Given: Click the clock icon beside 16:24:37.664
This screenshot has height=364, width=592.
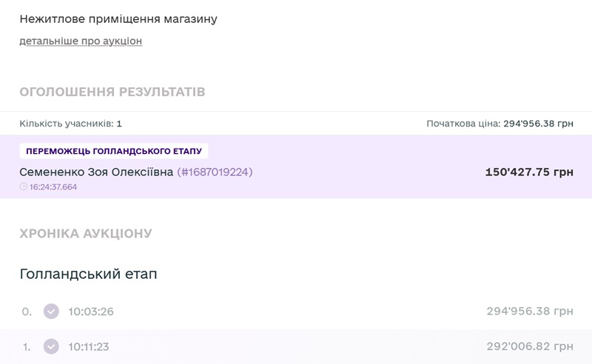Looking at the screenshot, I should click(24, 187).
